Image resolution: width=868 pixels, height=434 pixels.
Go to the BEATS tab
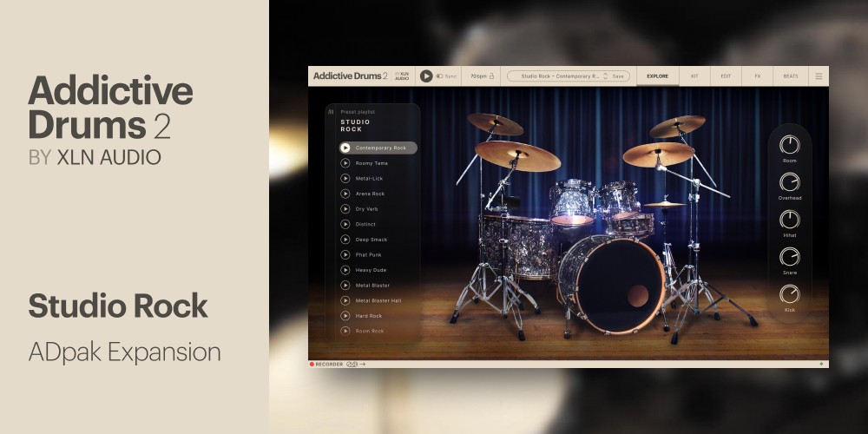791,76
